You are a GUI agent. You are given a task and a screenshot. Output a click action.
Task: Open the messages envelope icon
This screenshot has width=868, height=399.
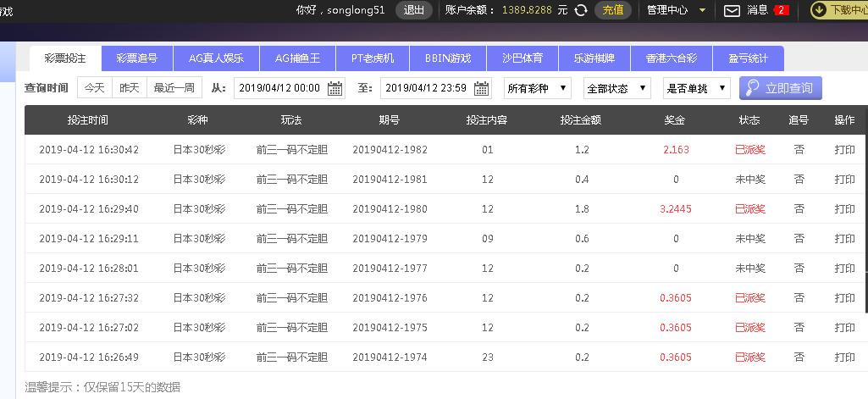coord(732,10)
